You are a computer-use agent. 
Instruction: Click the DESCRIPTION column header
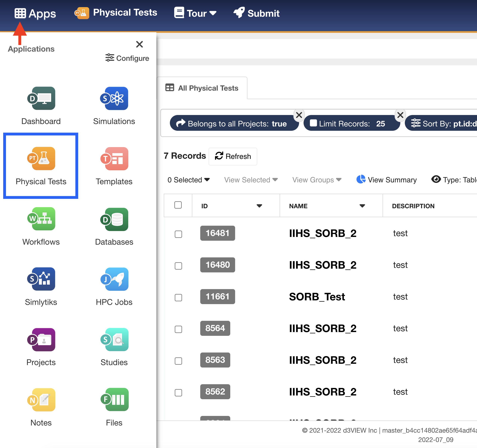(413, 206)
